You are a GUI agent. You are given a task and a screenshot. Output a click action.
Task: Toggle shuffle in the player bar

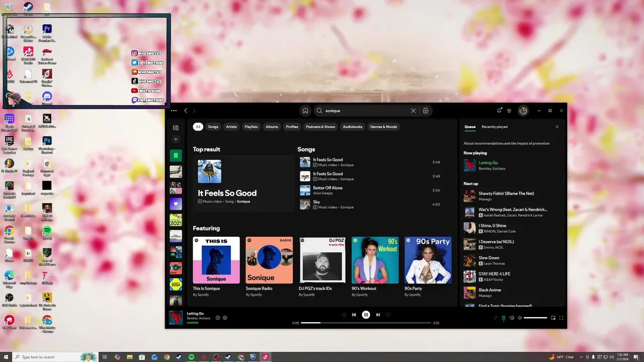(x=344, y=315)
